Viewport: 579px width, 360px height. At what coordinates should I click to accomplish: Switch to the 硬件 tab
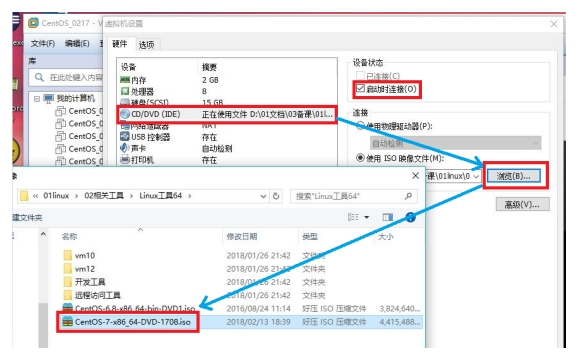(x=120, y=44)
